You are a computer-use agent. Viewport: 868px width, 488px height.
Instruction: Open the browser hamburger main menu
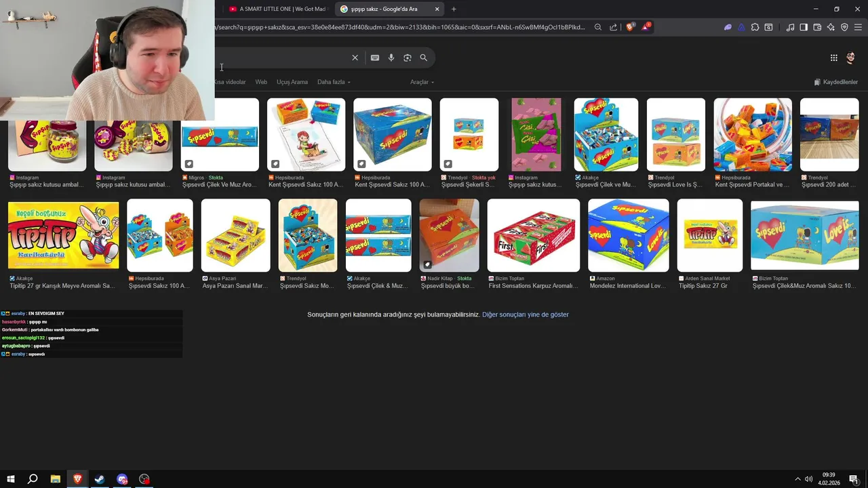[x=857, y=27]
